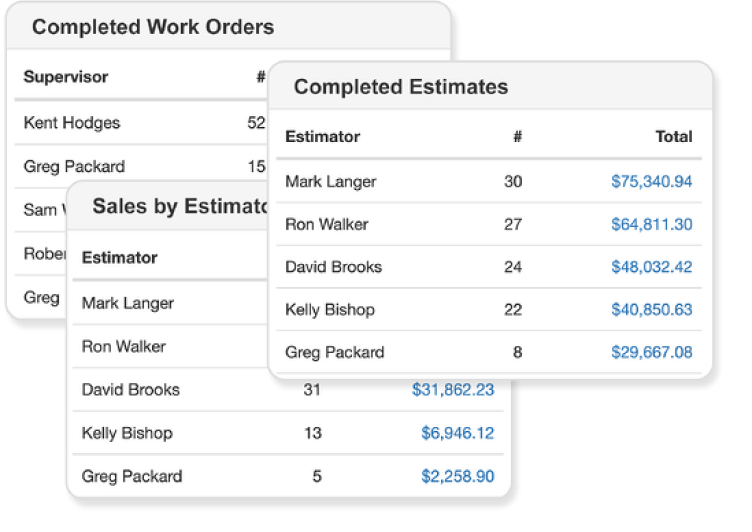Click the # column header in Completed Estimates
The height and width of the screenshot is (532, 752).
click(517, 136)
